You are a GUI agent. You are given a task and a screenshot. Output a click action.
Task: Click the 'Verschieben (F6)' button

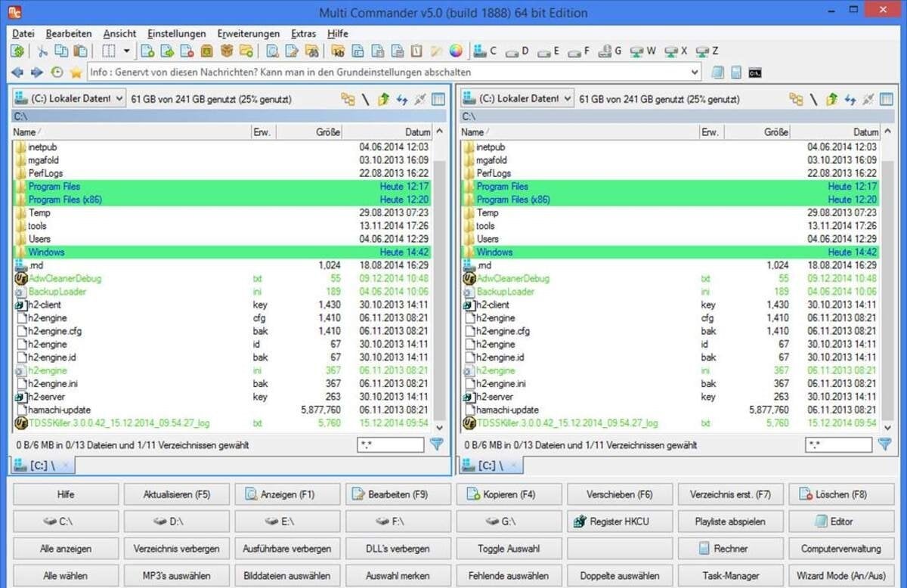(x=620, y=494)
